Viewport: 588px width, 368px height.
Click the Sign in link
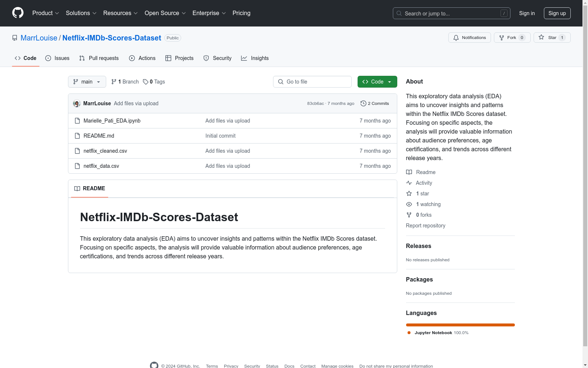coord(527,13)
